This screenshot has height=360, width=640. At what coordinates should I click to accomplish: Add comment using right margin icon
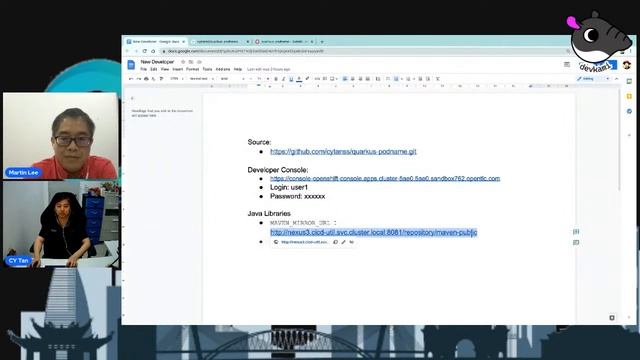tap(576, 232)
